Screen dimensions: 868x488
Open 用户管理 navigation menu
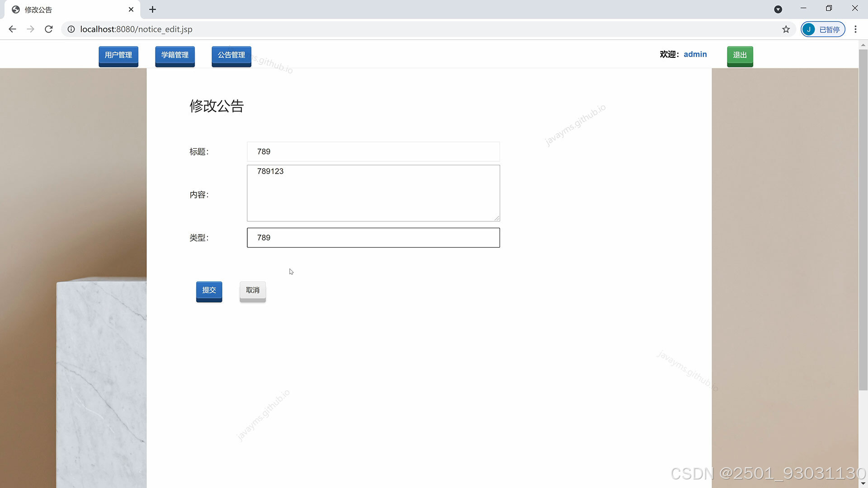pyautogui.click(x=118, y=56)
